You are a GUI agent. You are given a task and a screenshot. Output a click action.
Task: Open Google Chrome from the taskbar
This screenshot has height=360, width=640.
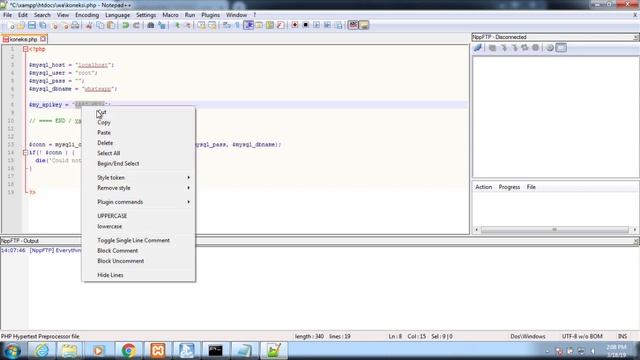click(x=129, y=351)
